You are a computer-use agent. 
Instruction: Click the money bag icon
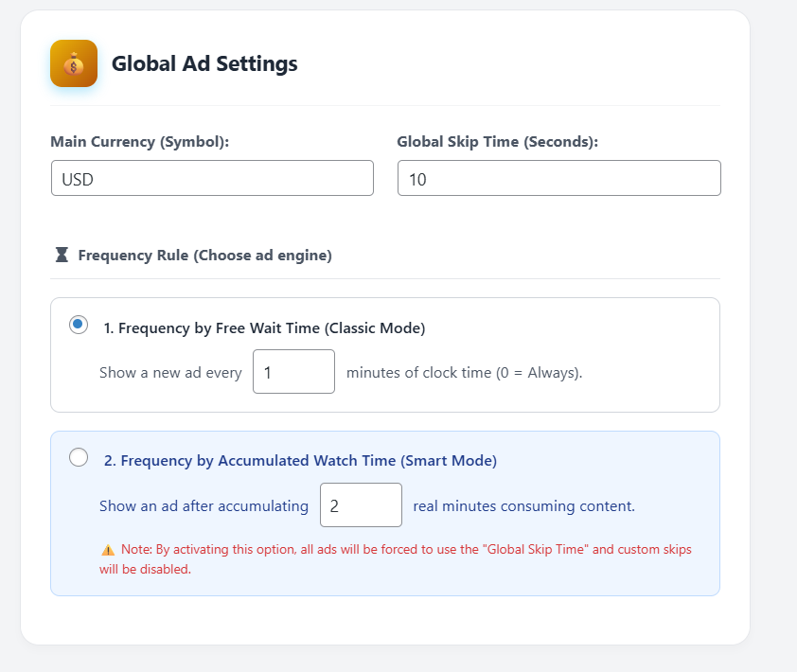pyautogui.click(x=74, y=64)
